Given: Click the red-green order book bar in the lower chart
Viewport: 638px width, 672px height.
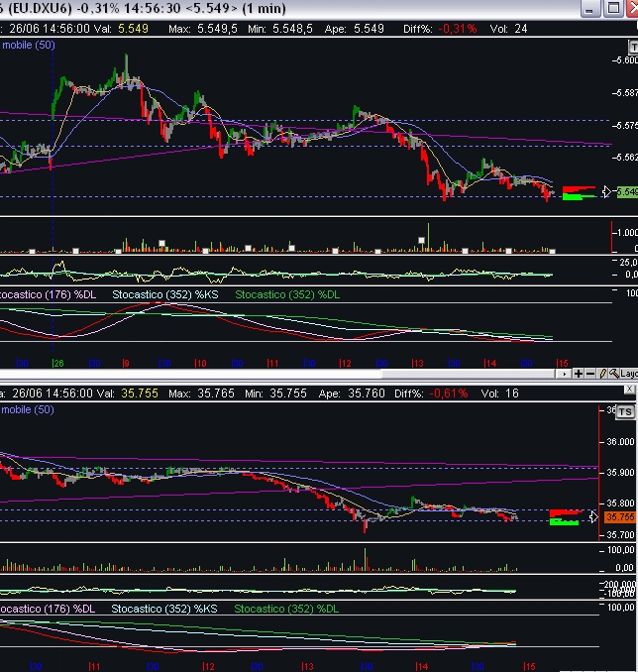Looking at the screenshot, I should [566, 517].
